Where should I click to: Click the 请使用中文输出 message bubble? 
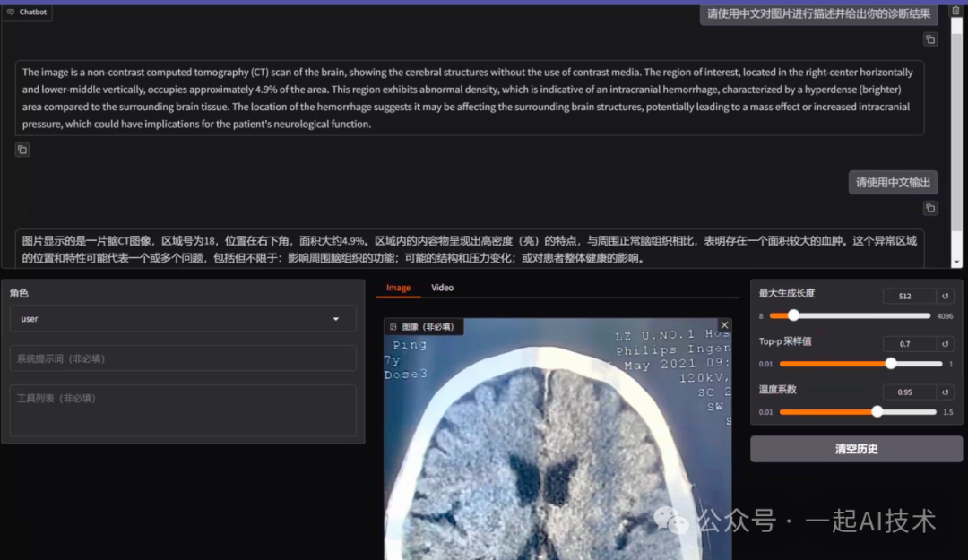click(893, 181)
